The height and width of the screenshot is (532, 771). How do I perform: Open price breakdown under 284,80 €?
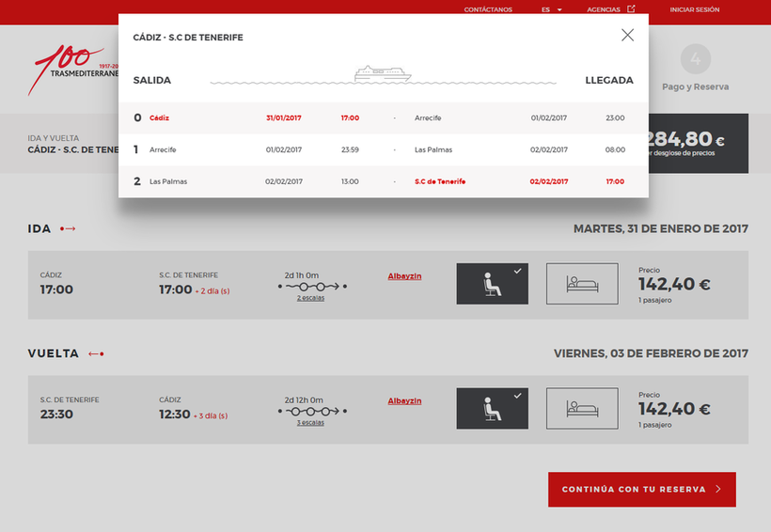(x=681, y=153)
